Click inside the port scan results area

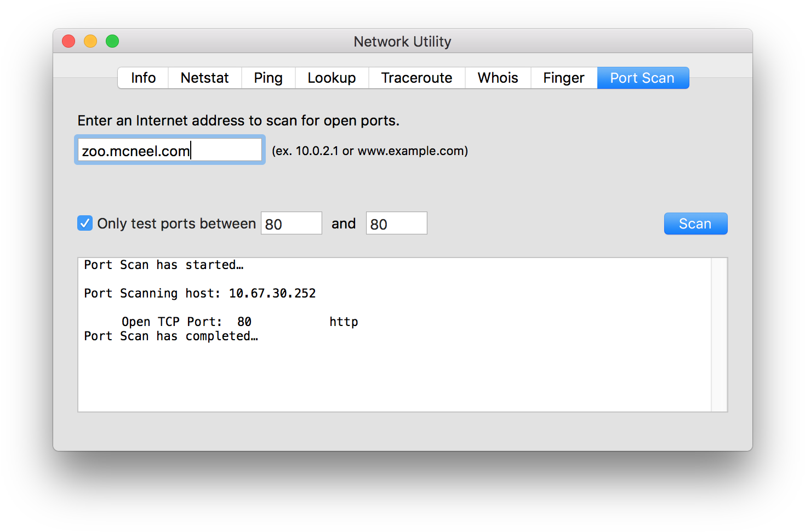pos(395,373)
